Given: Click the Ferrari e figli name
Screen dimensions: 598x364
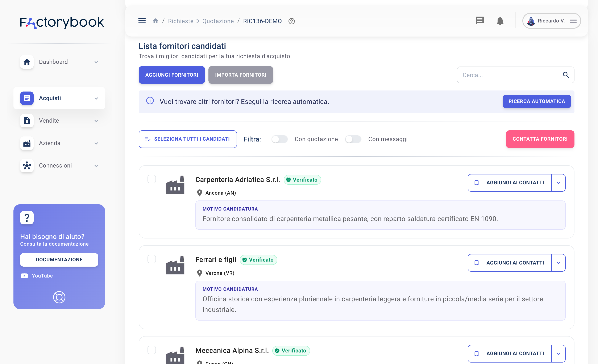Looking at the screenshot, I should click(x=216, y=260).
